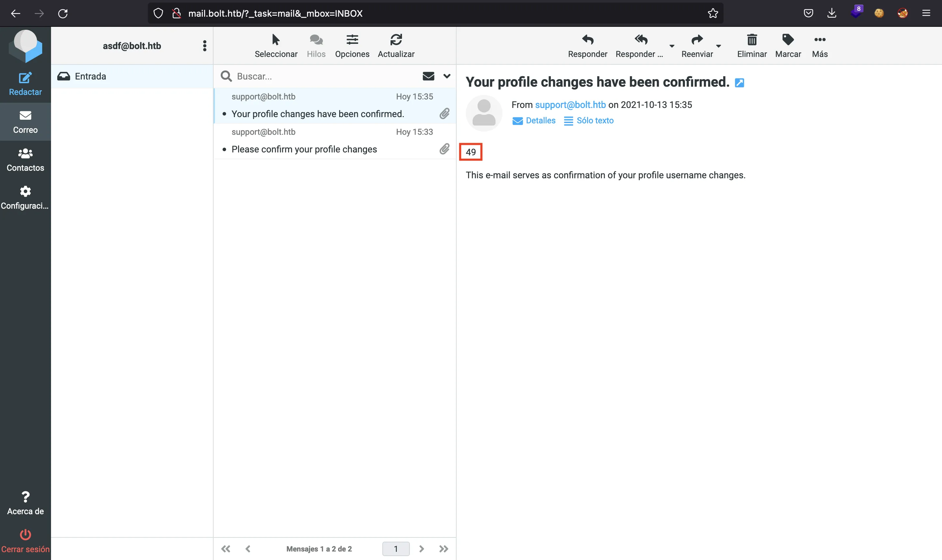Click Responder to reply

[x=587, y=46]
